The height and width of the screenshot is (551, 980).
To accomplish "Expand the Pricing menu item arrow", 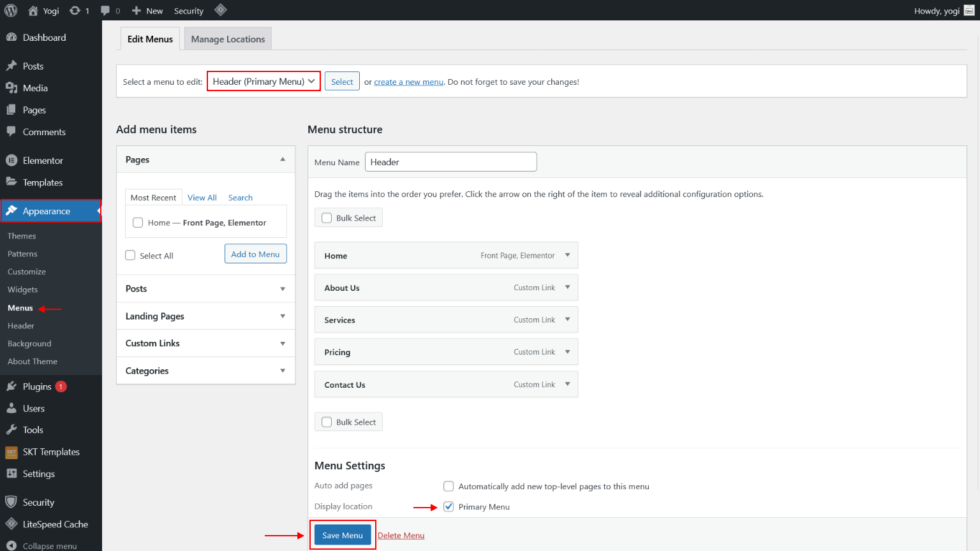I will (567, 351).
